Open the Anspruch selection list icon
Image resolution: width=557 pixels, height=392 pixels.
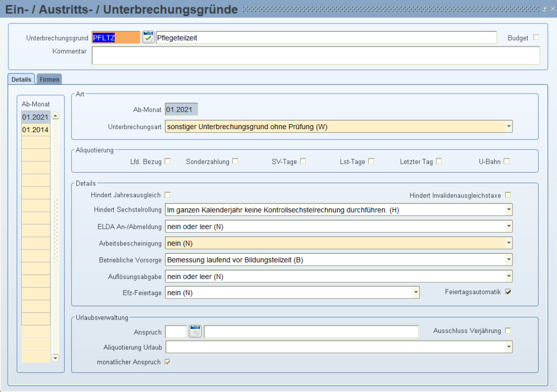[195, 331]
